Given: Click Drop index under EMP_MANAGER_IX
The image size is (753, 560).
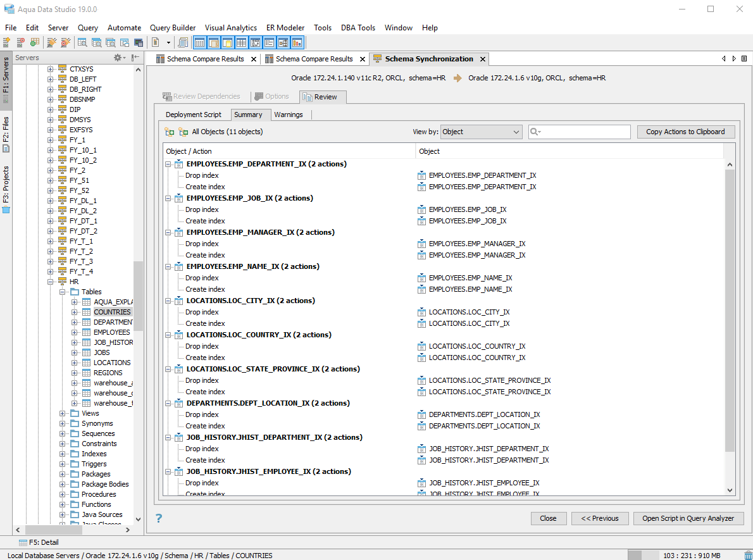Looking at the screenshot, I should 202,244.
